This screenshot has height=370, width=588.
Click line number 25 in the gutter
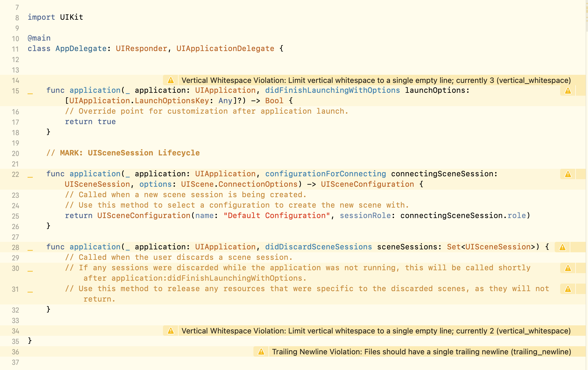click(x=15, y=216)
